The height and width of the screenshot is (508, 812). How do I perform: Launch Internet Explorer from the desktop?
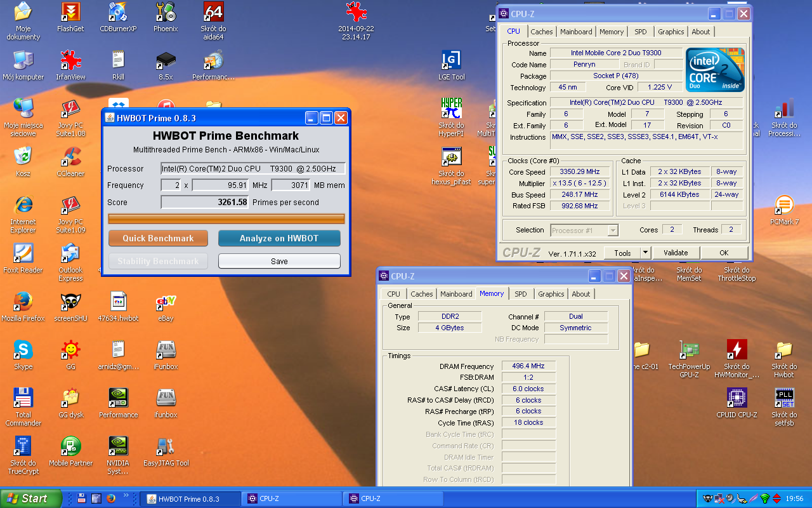(x=23, y=204)
